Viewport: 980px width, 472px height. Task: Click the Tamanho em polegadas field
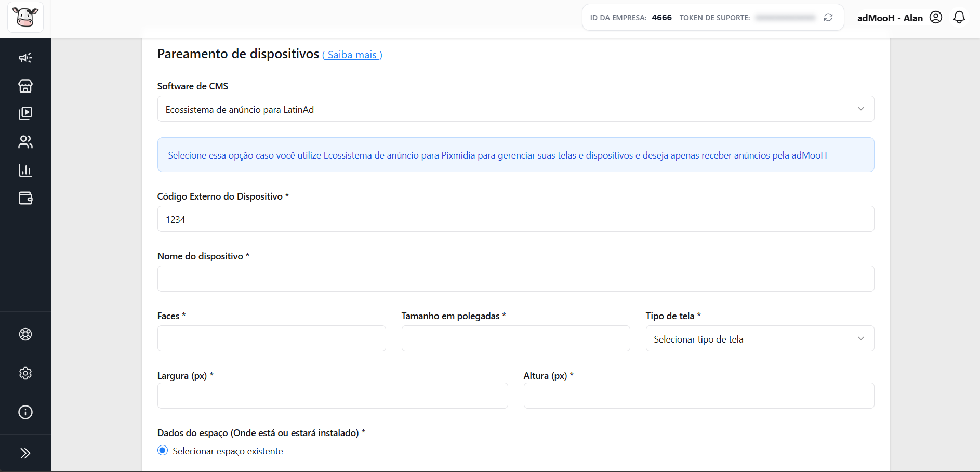click(x=515, y=339)
